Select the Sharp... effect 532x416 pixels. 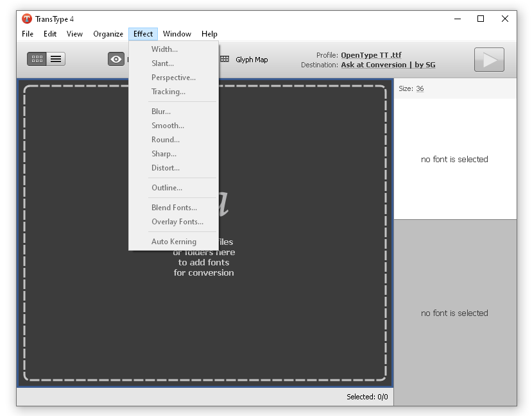tap(173, 154)
